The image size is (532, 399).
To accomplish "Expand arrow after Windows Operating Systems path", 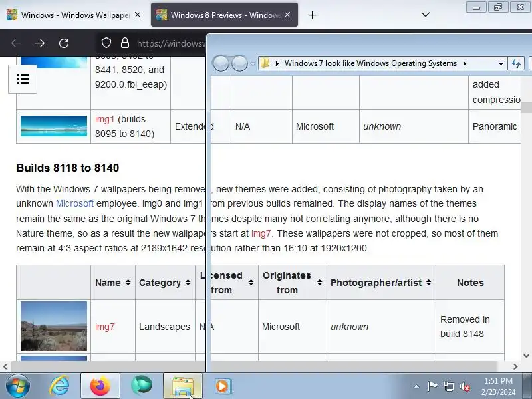I will coord(464,63).
